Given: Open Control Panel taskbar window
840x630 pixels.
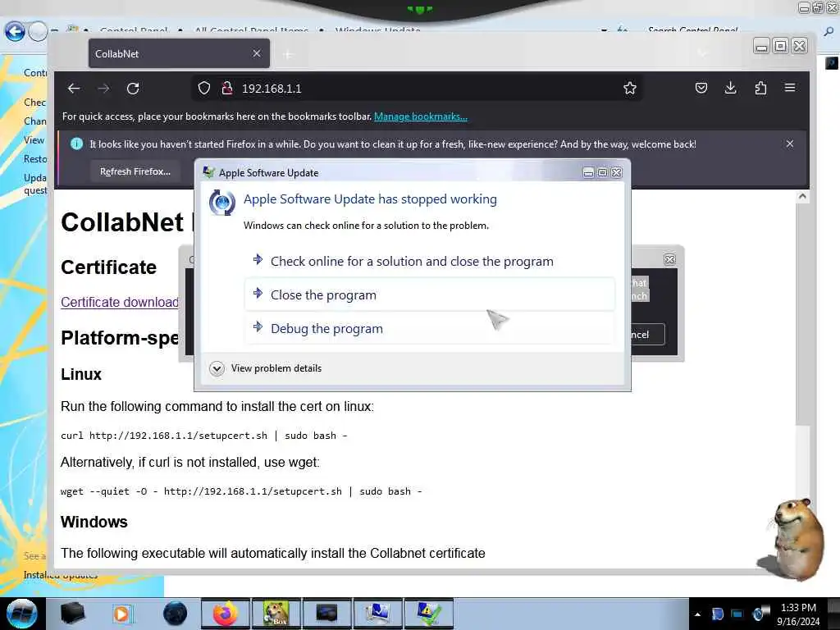Looking at the screenshot, I should pyautogui.click(x=377, y=614).
